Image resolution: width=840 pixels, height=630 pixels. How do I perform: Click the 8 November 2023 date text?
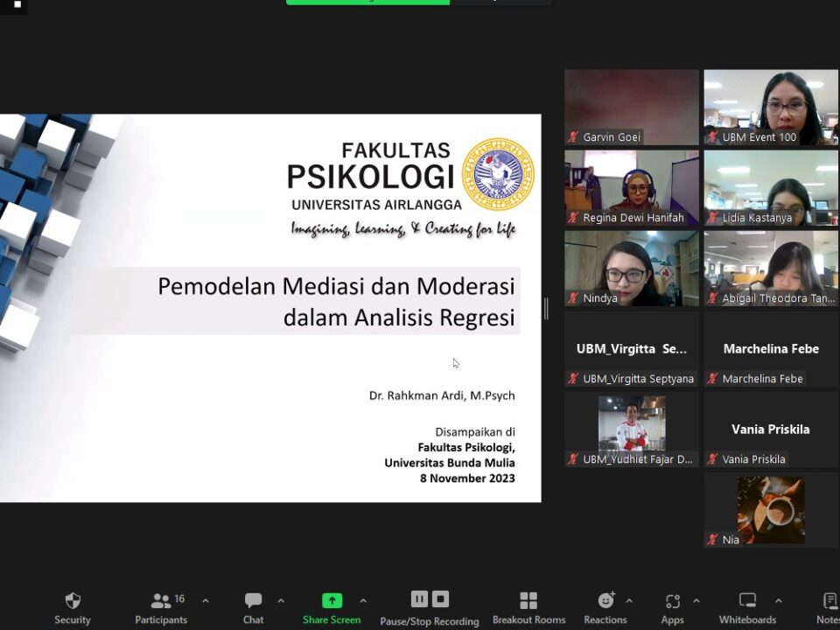tap(467, 478)
